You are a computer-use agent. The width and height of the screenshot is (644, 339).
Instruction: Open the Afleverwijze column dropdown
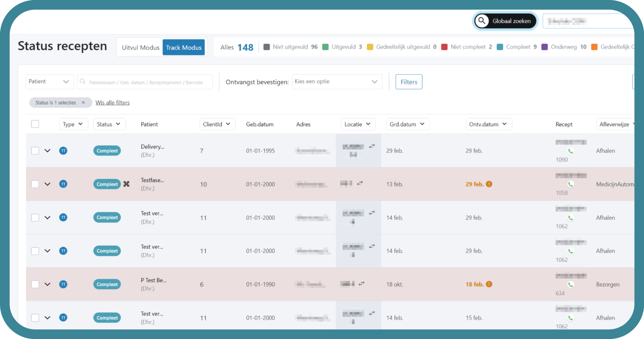pos(616,124)
